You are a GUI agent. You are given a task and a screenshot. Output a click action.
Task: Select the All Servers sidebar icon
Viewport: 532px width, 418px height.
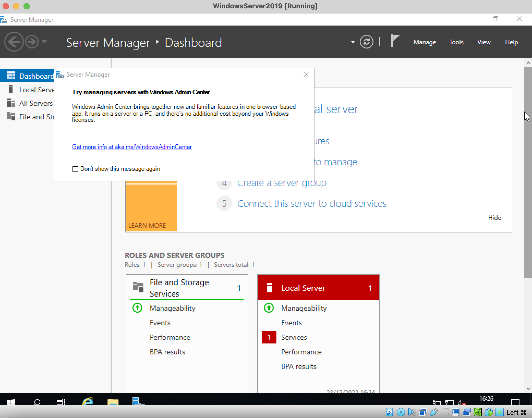(11, 103)
